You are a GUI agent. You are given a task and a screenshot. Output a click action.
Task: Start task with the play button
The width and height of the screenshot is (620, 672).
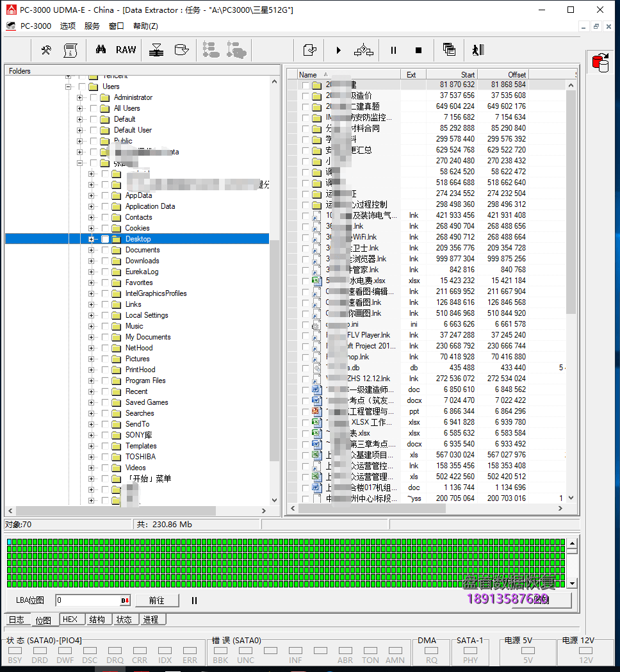(338, 50)
